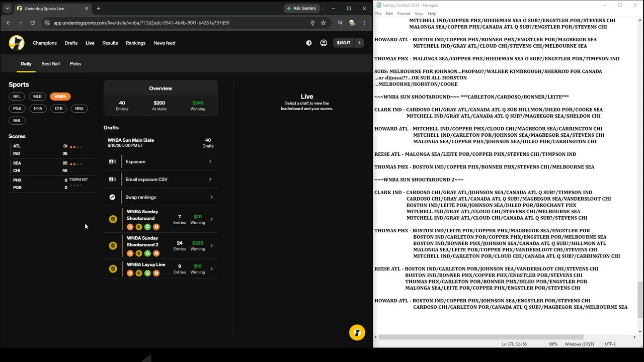Viewport: 644px width, 362px height.
Task: Open Notepad Format menu
Action: coord(404,14)
